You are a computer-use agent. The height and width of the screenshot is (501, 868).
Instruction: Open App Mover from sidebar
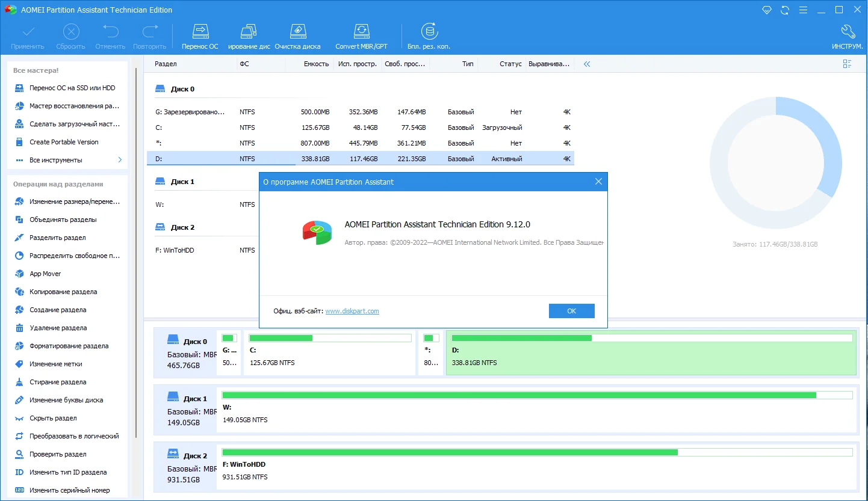pyautogui.click(x=67, y=274)
